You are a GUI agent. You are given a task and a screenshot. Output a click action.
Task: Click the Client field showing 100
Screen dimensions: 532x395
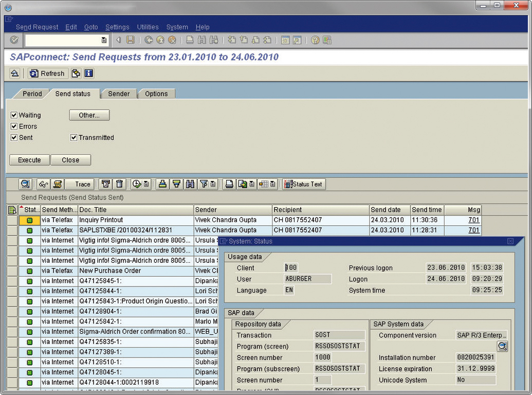(291, 268)
